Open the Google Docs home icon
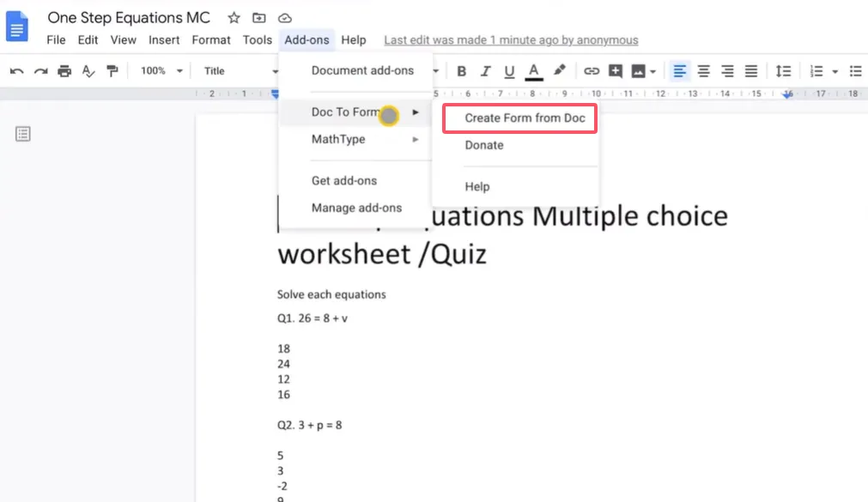Viewport: 868px width, 502px height. point(18,25)
